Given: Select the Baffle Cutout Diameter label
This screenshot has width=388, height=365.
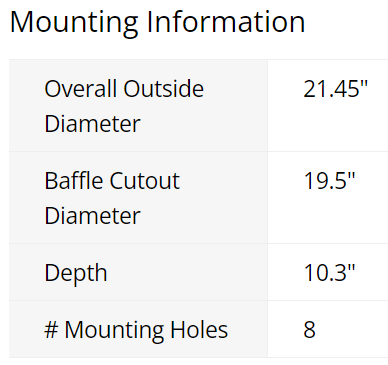Looking at the screenshot, I should 112,198.
